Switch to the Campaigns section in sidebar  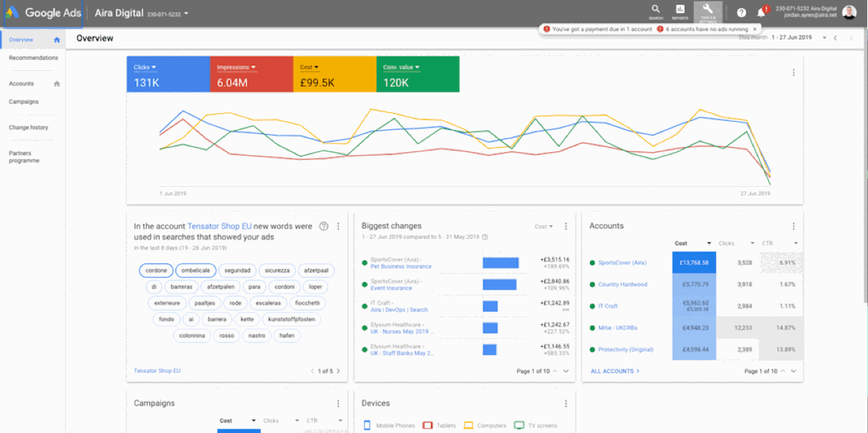25,101
